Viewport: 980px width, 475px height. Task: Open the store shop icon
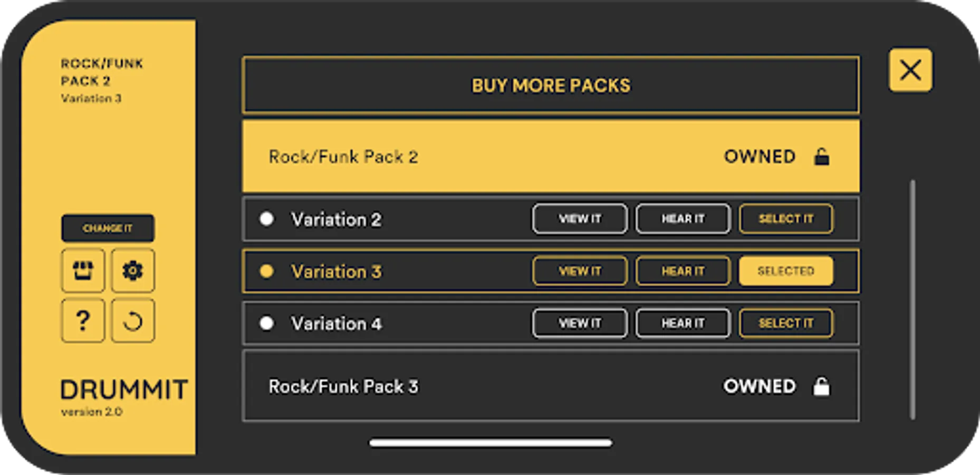(83, 271)
